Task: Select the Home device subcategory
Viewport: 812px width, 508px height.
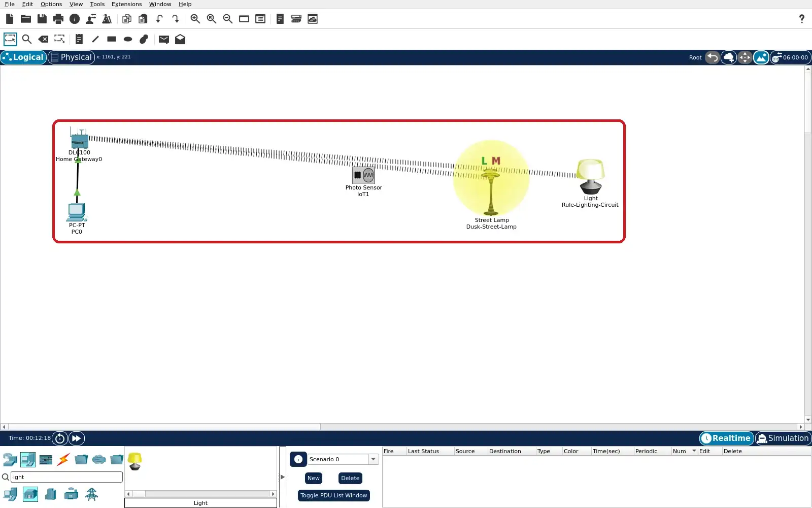Action: coord(30,494)
